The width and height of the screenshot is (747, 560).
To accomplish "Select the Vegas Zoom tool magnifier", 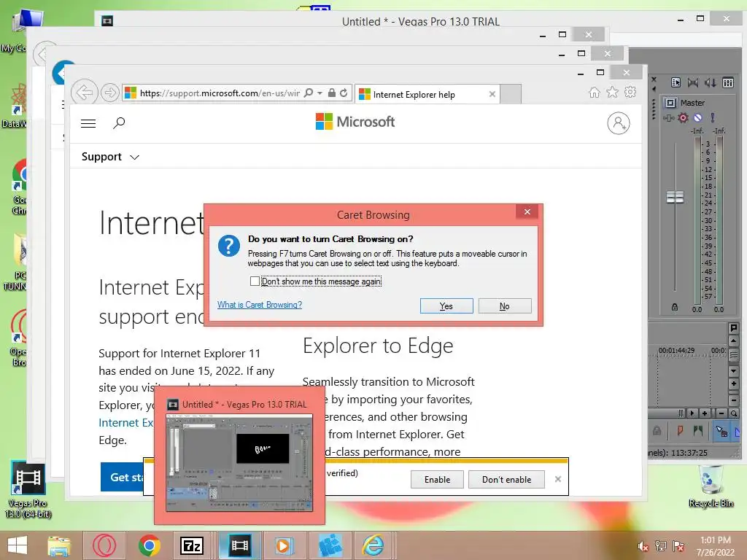I will [734, 413].
